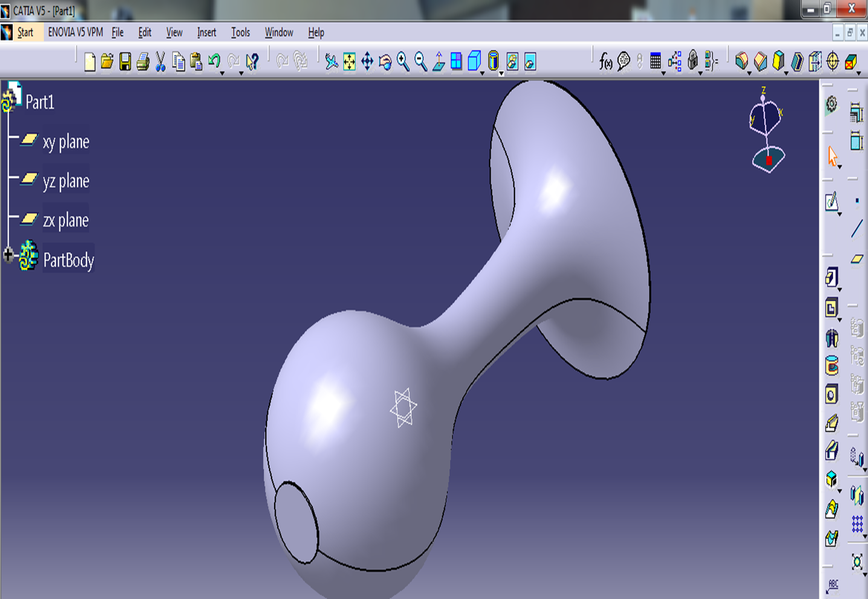Toggle the Fly mode airplane icon
This screenshot has width=868, height=599.
[x=331, y=62]
